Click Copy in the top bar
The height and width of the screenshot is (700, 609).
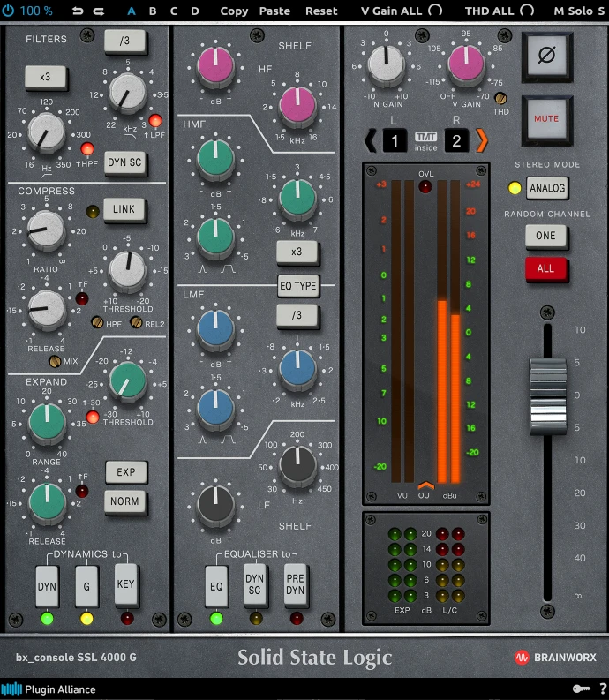click(234, 11)
